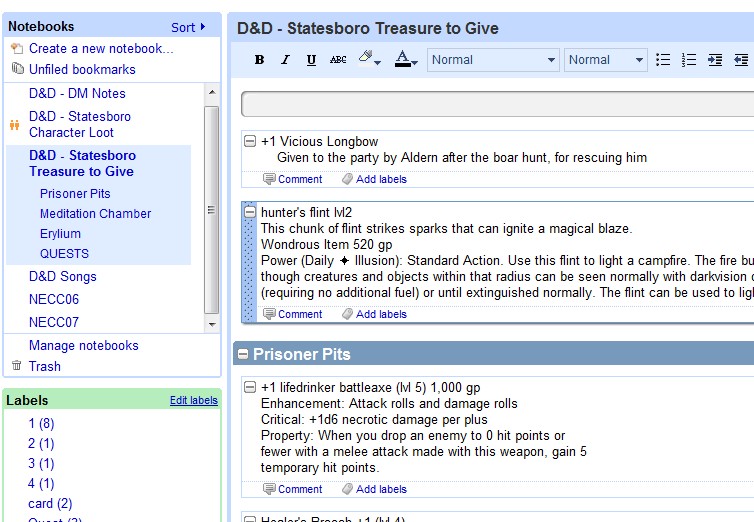Filter by label 1 (8)

[41, 423]
